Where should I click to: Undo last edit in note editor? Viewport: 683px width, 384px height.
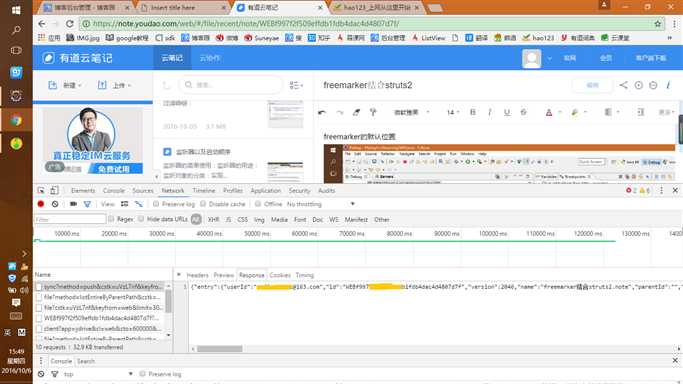[322, 112]
